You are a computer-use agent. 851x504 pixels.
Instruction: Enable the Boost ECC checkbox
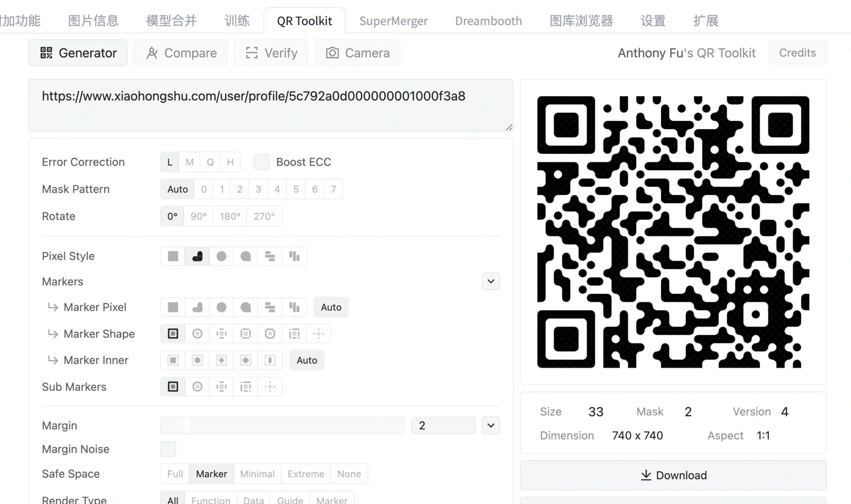262,162
